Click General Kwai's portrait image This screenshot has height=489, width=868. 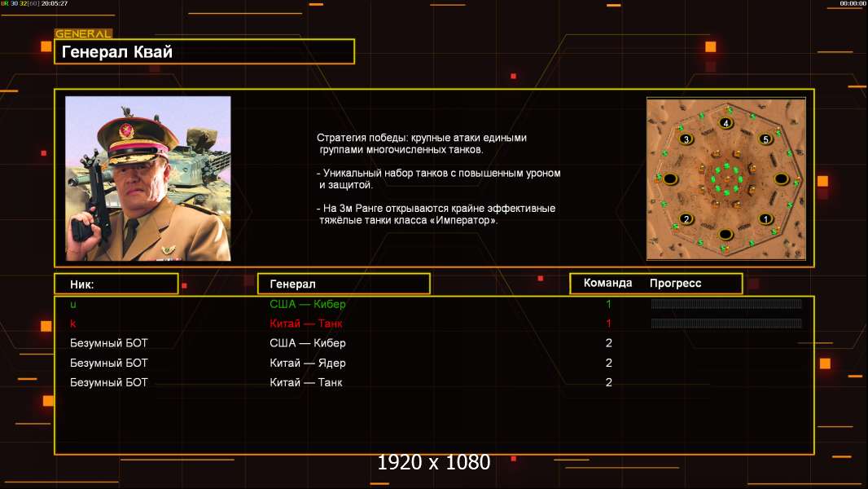pos(148,178)
